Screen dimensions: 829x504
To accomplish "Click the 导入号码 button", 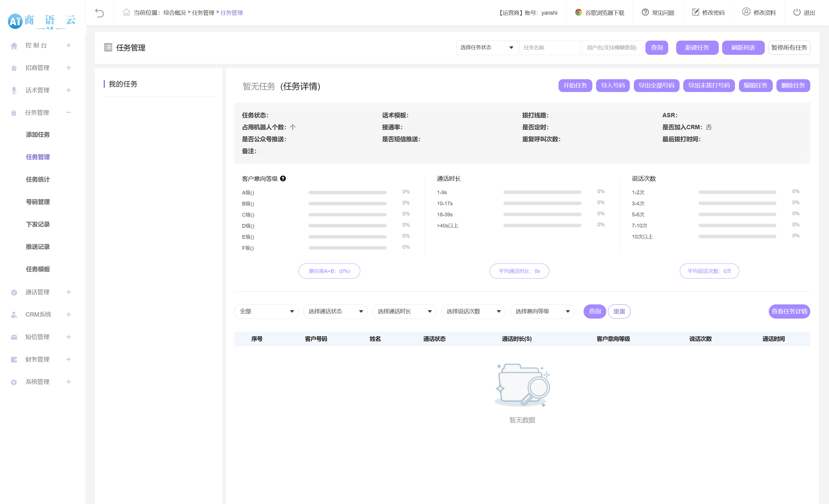I will click(x=612, y=85).
